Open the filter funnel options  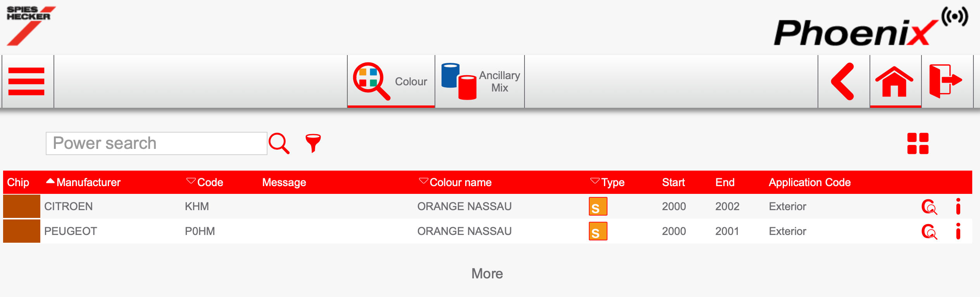[313, 143]
